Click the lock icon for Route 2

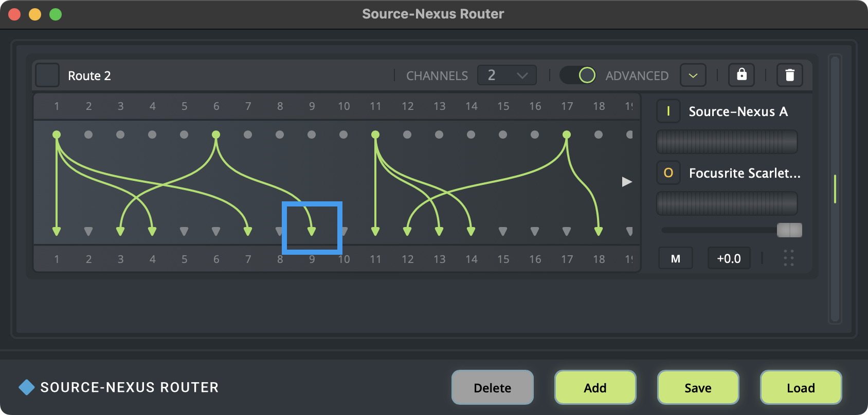pyautogui.click(x=742, y=75)
